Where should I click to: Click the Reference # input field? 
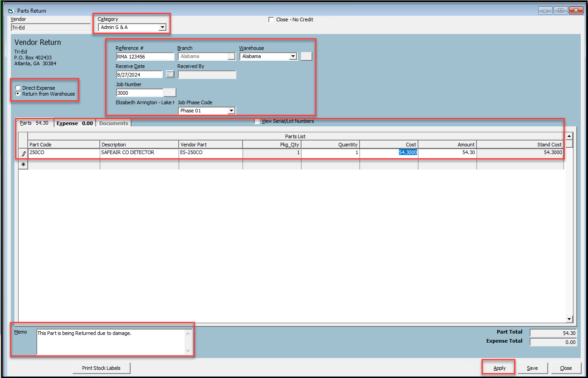pos(145,56)
